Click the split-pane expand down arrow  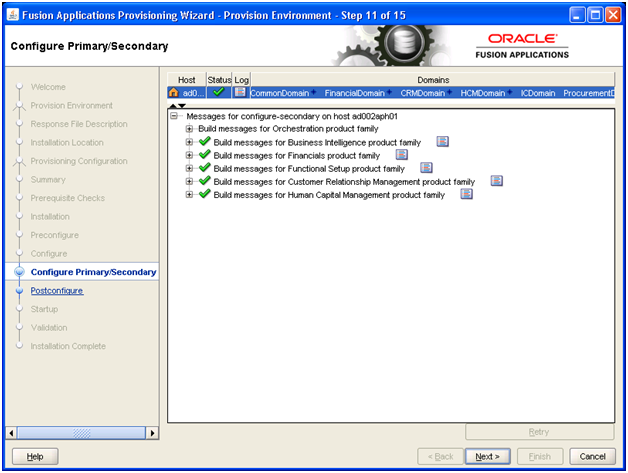coord(182,106)
